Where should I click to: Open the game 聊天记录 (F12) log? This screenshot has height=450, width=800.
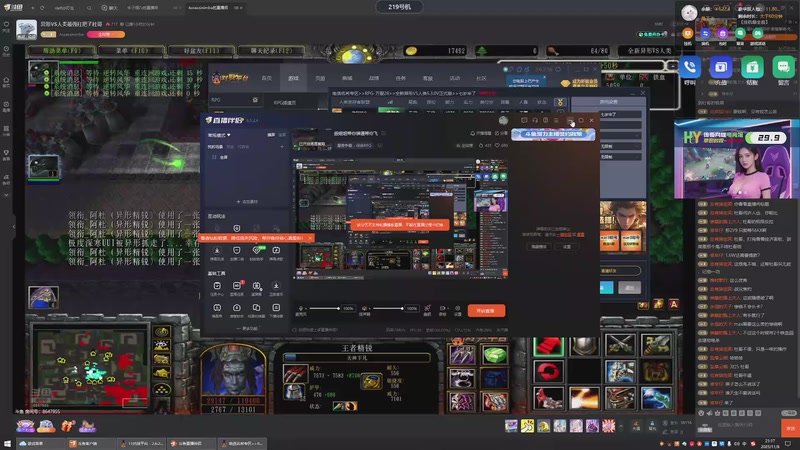271,51
